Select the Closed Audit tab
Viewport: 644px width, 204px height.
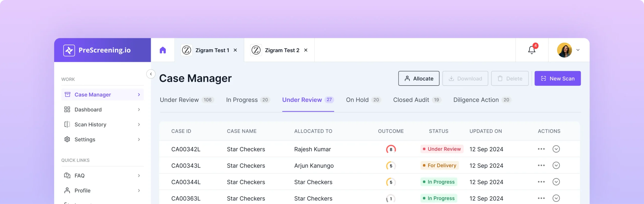(x=417, y=100)
